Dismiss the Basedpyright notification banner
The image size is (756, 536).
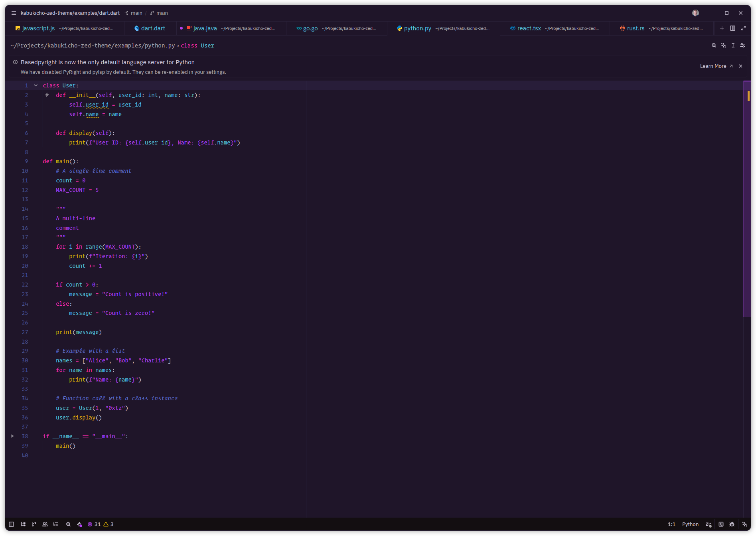(741, 66)
